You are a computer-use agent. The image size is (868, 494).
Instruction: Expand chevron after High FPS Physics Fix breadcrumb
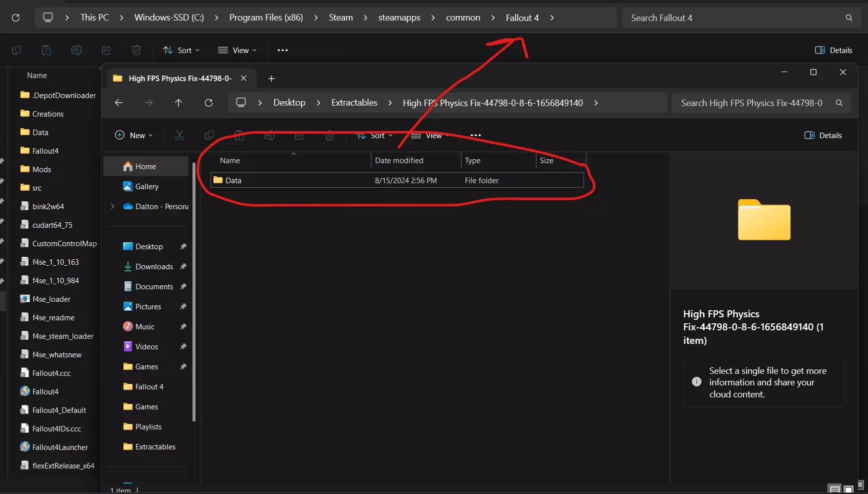[x=596, y=103]
